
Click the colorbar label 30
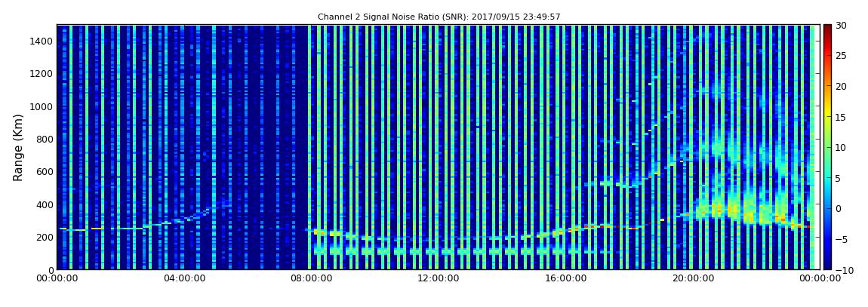pos(842,26)
